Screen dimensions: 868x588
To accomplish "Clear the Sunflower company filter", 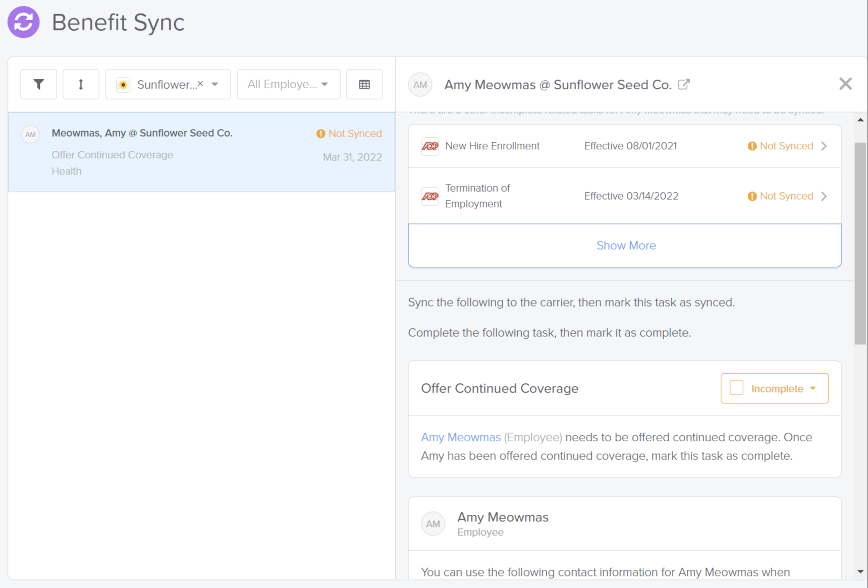I will [200, 84].
